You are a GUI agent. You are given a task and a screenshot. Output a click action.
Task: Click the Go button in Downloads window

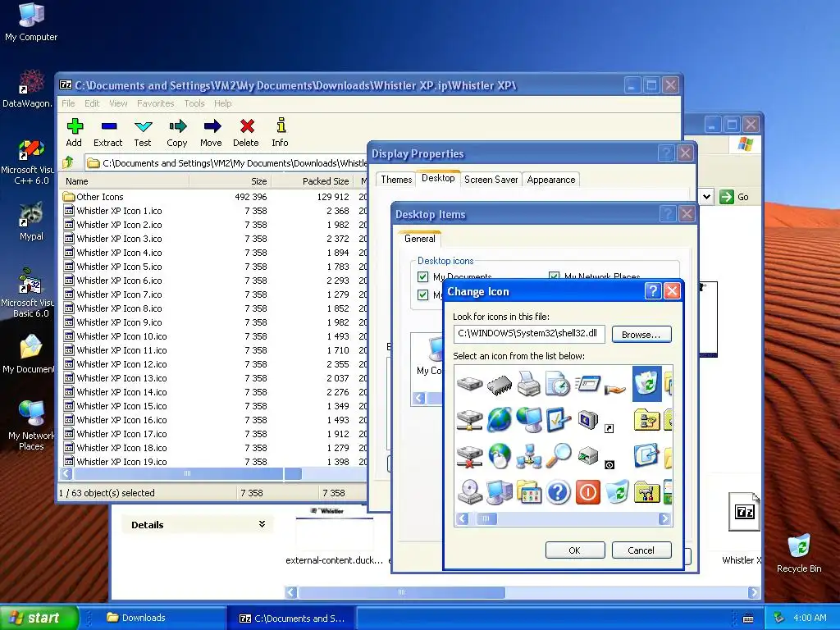(x=734, y=197)
